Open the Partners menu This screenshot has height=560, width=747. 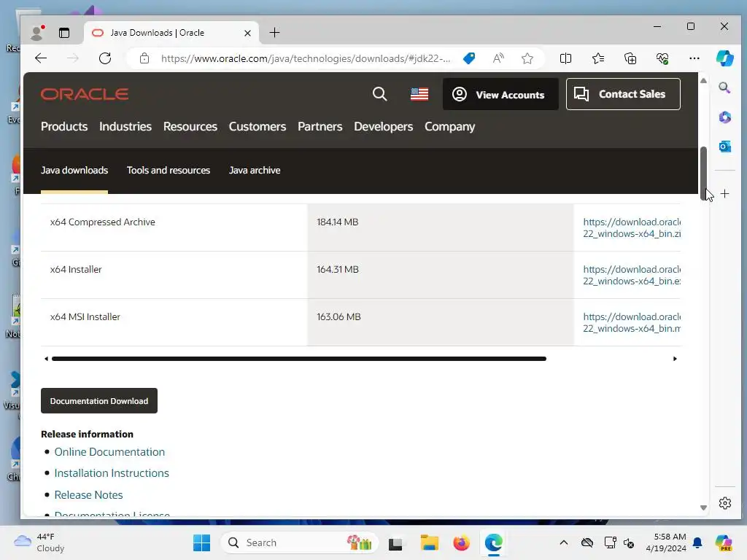click(x=320, y=127)
